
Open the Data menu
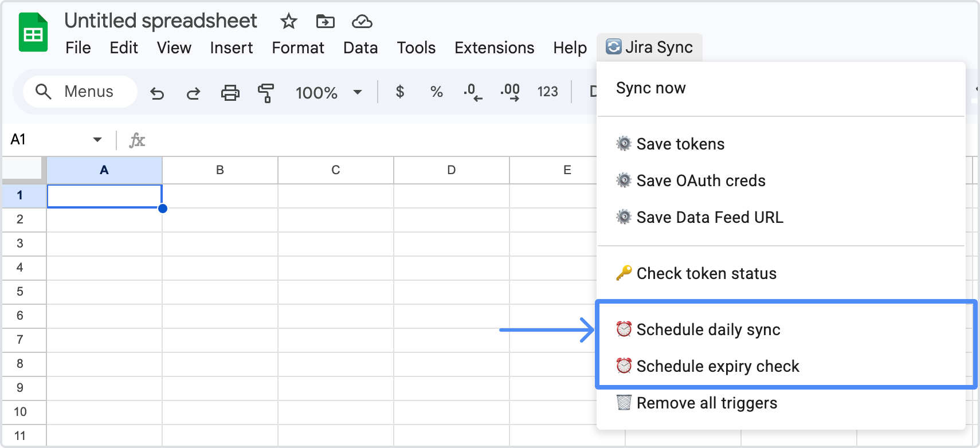tap(360, 48)
